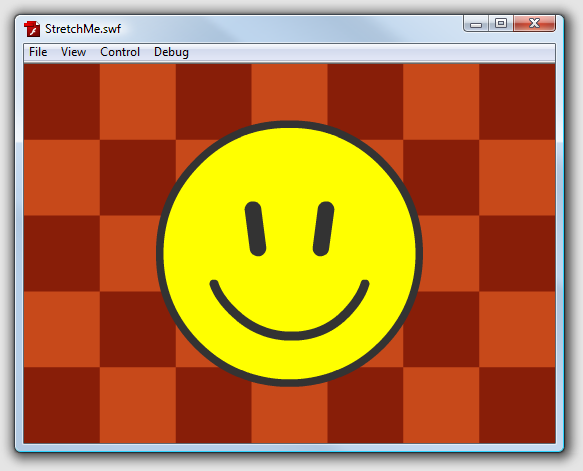Maximize the StretchMe.swf window
Image resolution: width=583 pixels, height=471 pixels.
(x=501, y=24)
